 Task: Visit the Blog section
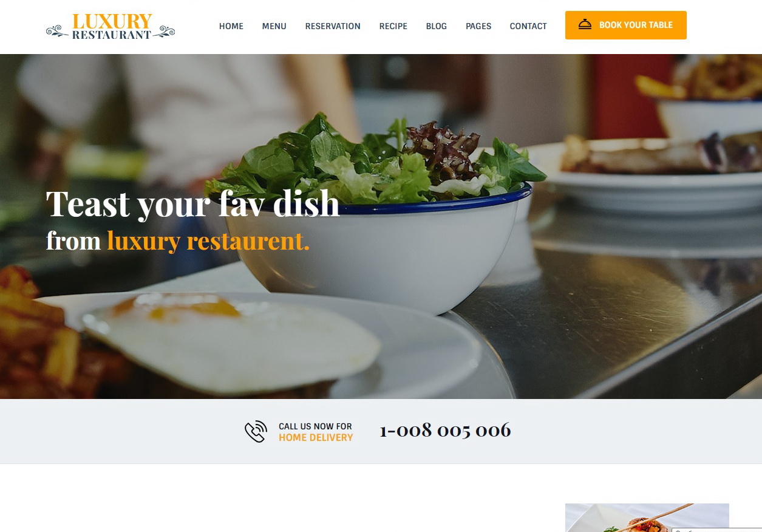coord(437,26)
